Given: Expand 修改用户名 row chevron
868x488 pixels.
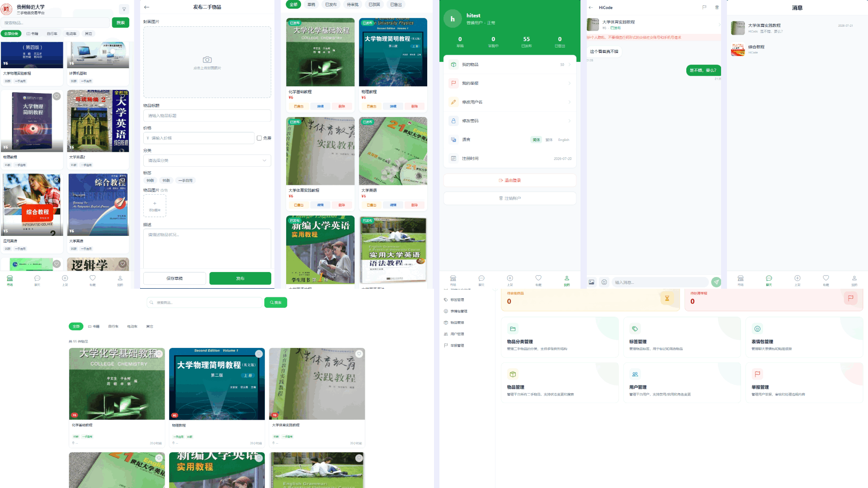Looking at the screenshot, I should 569,102.
